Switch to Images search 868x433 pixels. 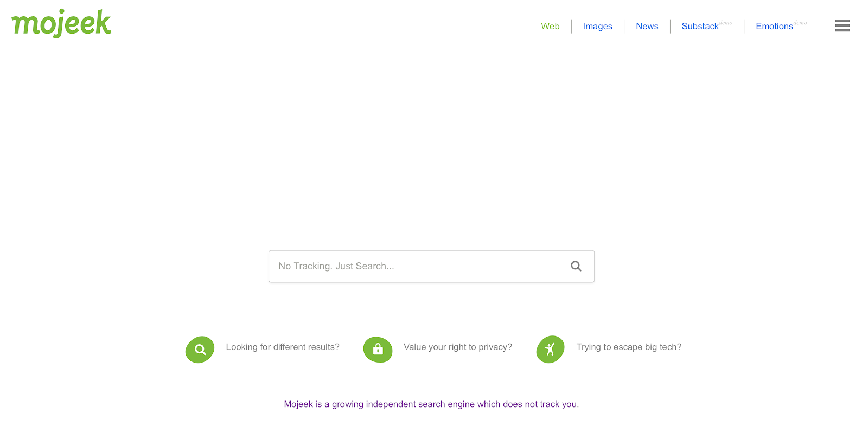597,26
